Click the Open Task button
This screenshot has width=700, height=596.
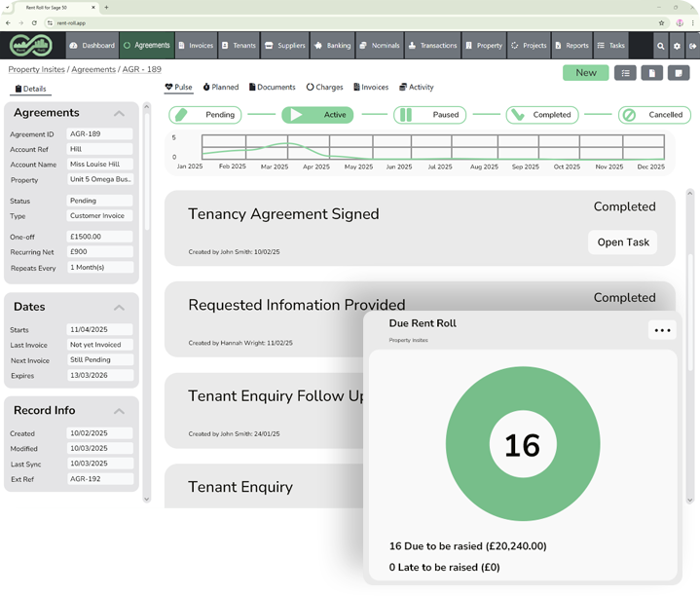tap(623, 242)
